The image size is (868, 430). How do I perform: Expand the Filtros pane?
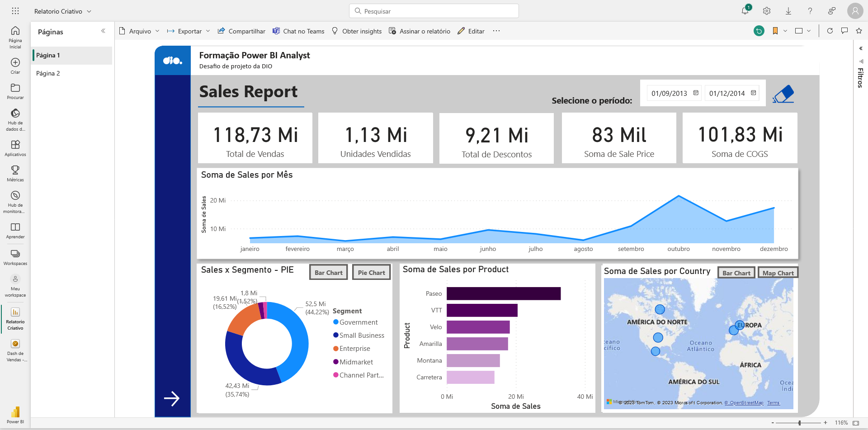[x=860, y=48]
